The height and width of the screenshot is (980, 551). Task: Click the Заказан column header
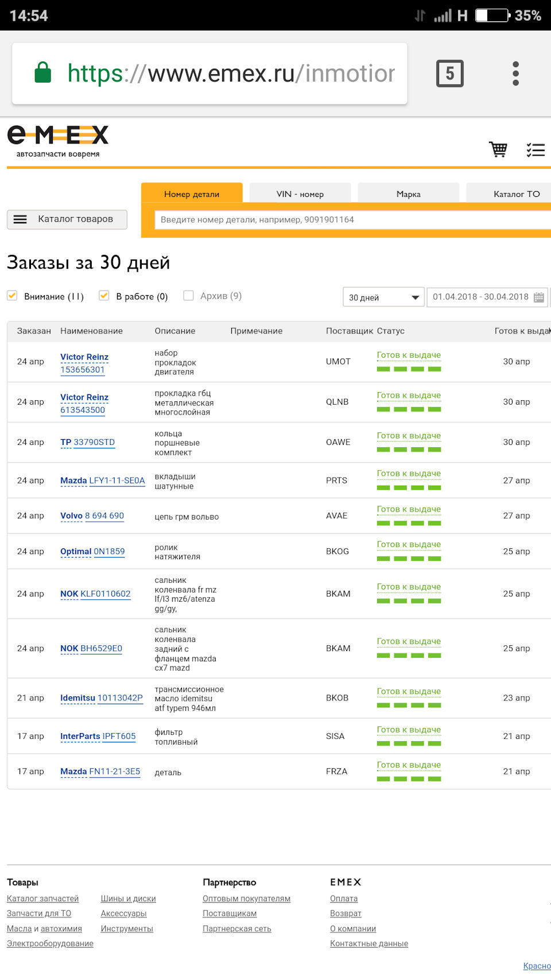pyautogui.click(x=34, y=331)
